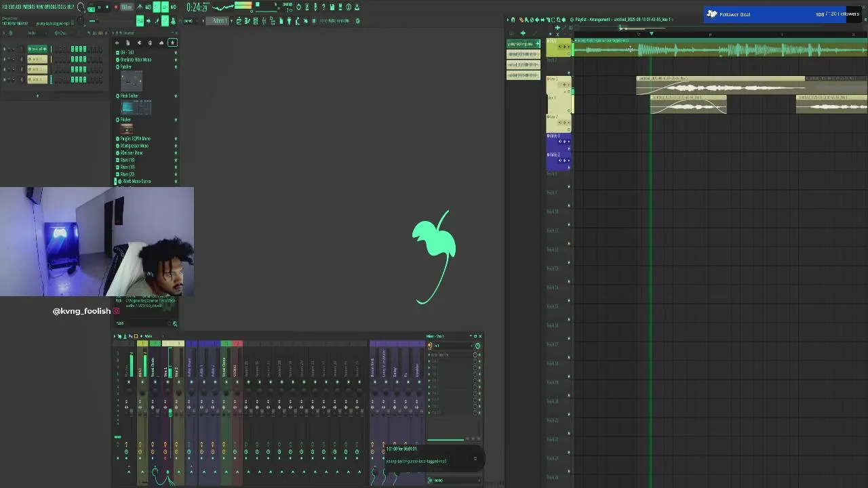Open the Audio filter dropdown in Channel rack
Viewport: 868px width, 488px height.
tap(37, 33)
